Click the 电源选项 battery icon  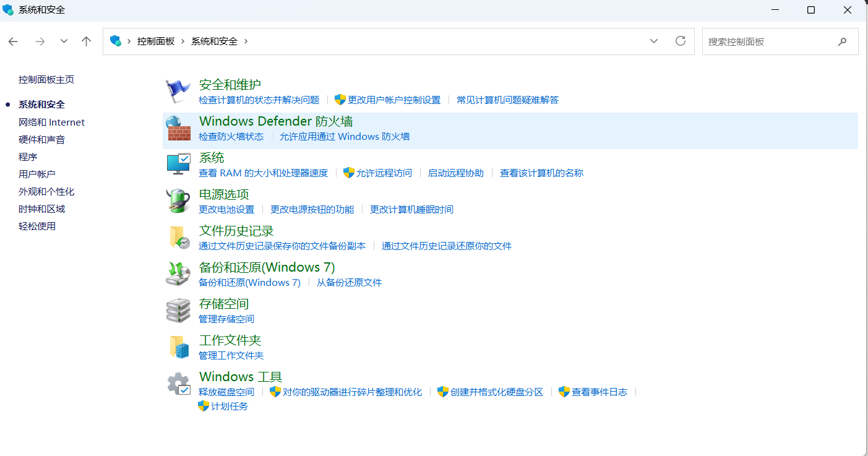(x=178, y=201)
